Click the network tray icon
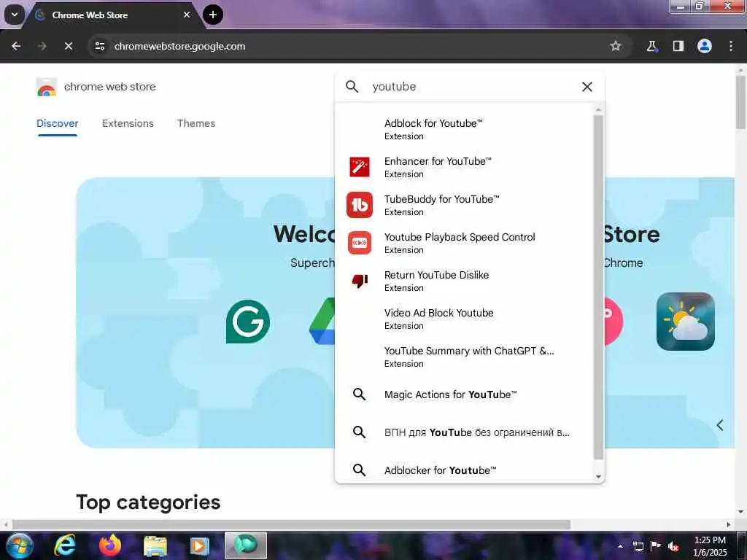 click(638, 546)
